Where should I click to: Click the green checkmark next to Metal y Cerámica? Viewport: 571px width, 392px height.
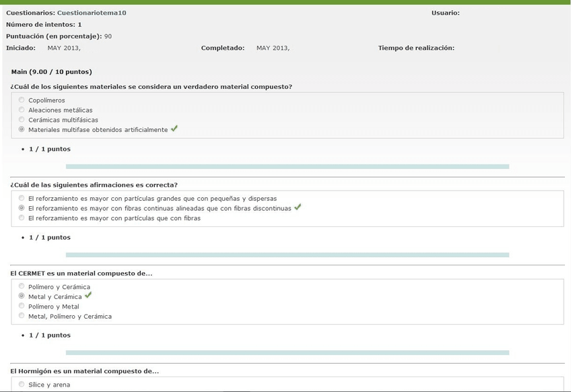pyautogui.click(x=88, y=296)
